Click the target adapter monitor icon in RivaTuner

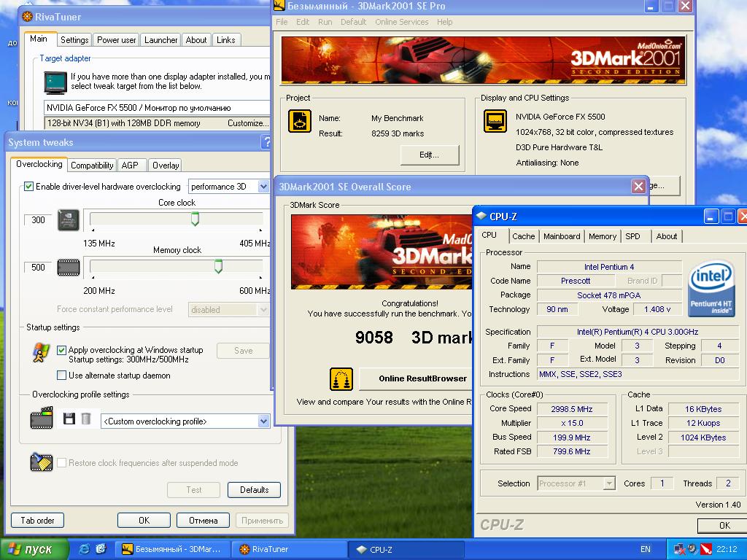pos(55,82)
